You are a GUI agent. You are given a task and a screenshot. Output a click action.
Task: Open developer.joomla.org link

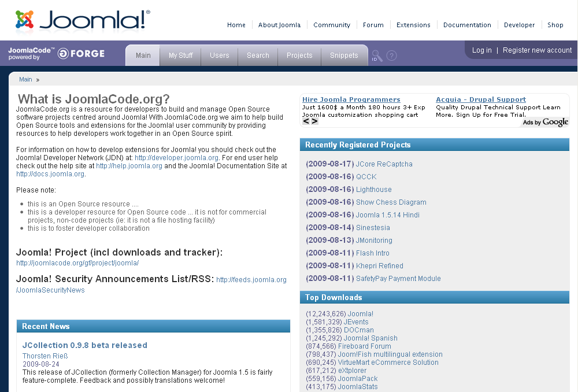click(x=176, y=158)
